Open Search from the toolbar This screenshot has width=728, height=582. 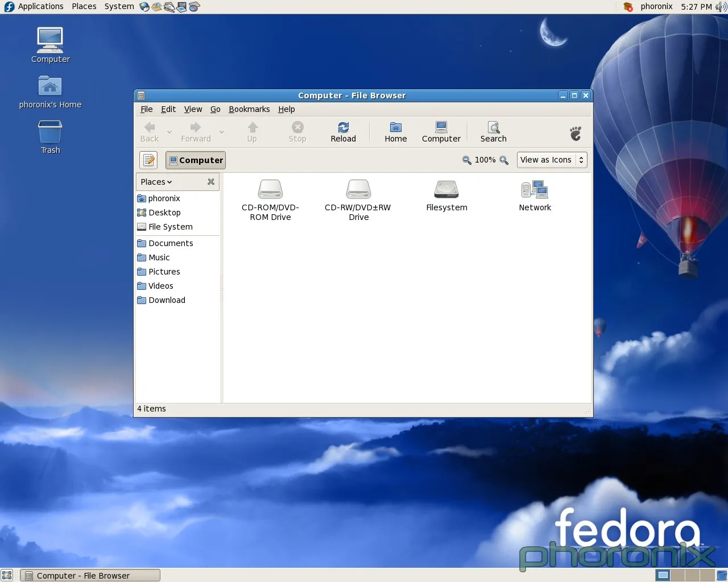(x=494, y=132)
